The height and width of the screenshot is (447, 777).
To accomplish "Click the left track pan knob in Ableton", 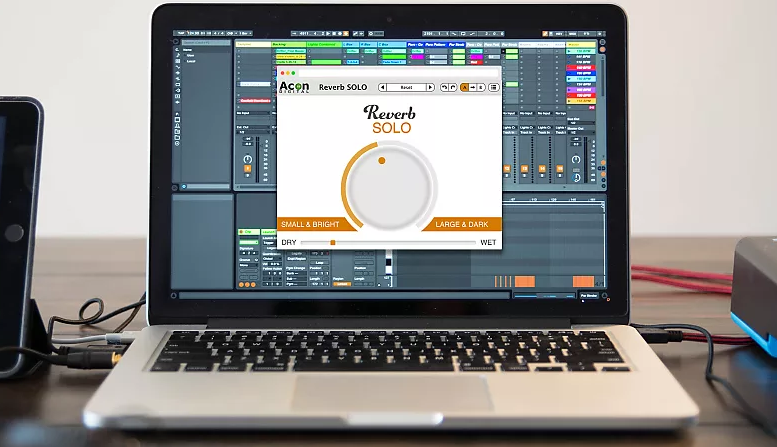I will coord(248,159).
